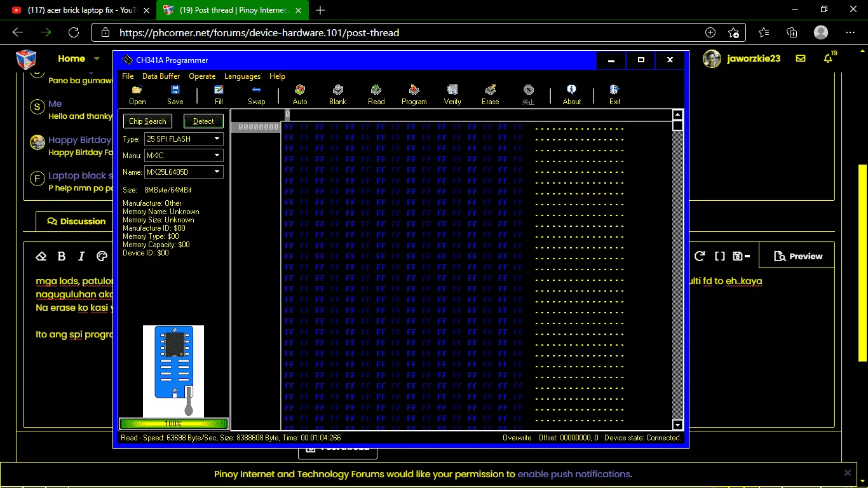Click the editor italic formatting icon
The image size is (868, 488).
pos(81,256)
